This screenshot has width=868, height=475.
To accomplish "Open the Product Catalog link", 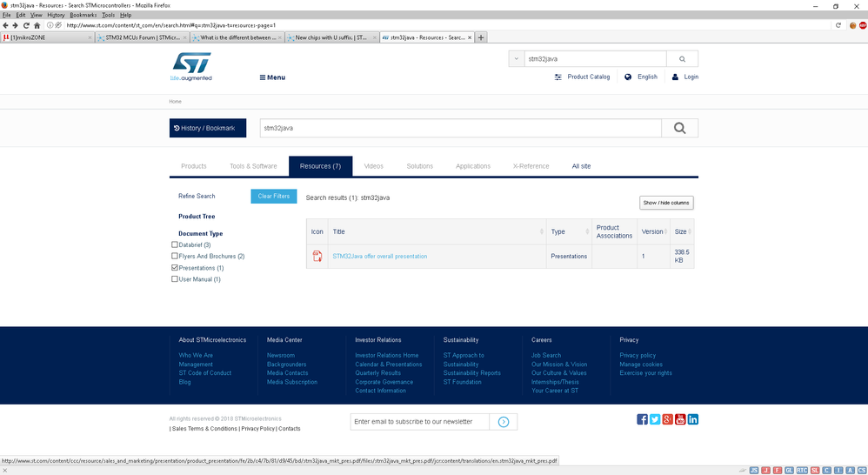I will coord(583,77).
